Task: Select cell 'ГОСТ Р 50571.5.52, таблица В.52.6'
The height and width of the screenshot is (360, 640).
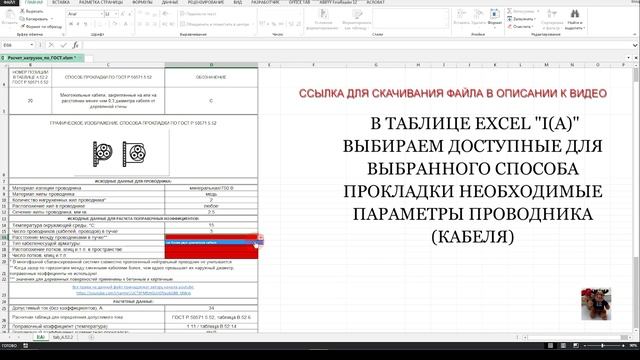Action: (x=211, y=317)
